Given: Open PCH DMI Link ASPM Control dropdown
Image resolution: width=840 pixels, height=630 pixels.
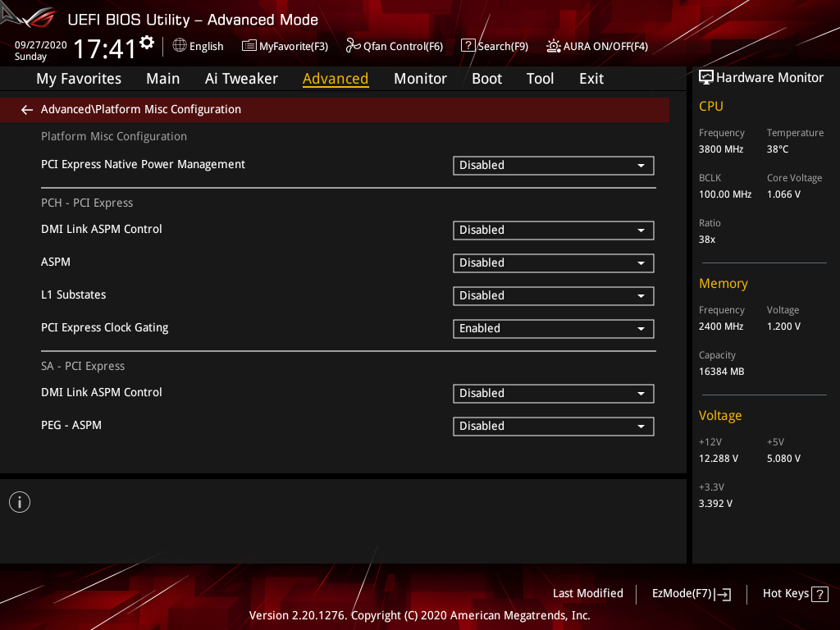Looking at the screenshot, I should pyautogui.click(x=554, y=231).
